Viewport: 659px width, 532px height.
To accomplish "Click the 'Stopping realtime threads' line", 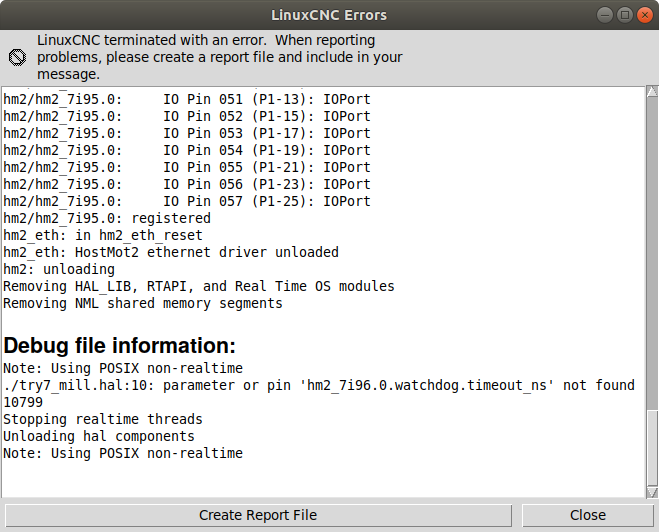I will [x=103, y=419].
